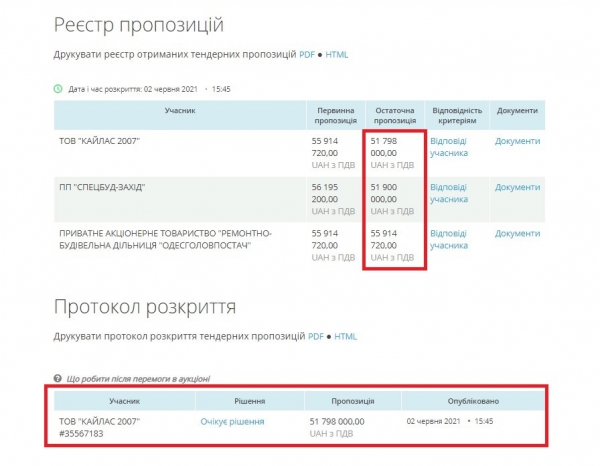Open "Що робити після перемоги в аукціоні" help

(138, 378)
